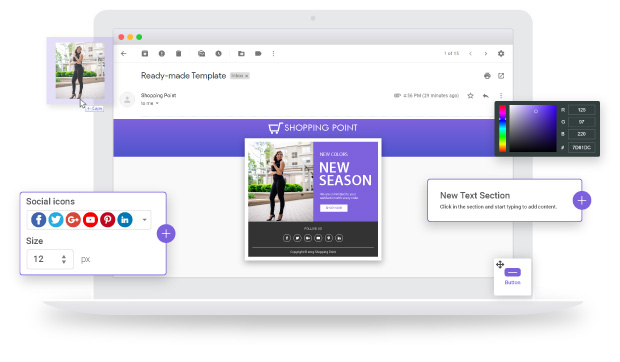Open the social icons style dropdown arrow
Viewport: 620px width, 362px height.
pyautogui.click(x=144, y=220)
